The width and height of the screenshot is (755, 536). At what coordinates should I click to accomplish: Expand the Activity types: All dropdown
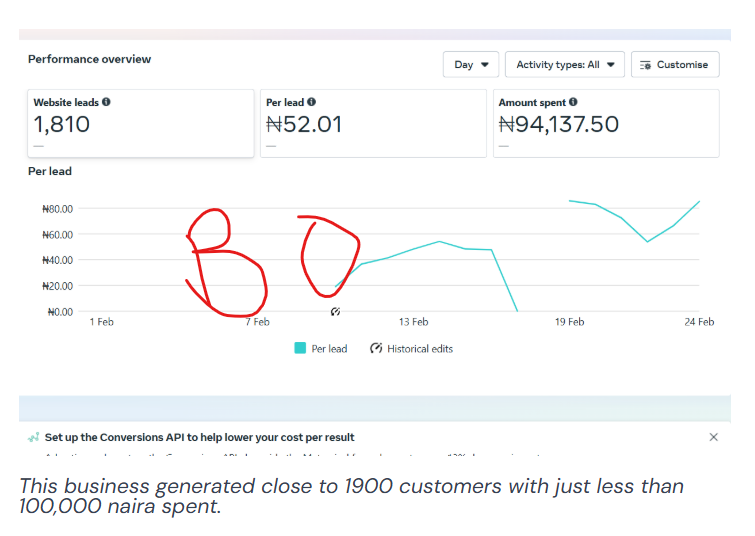tap(564, 65)
